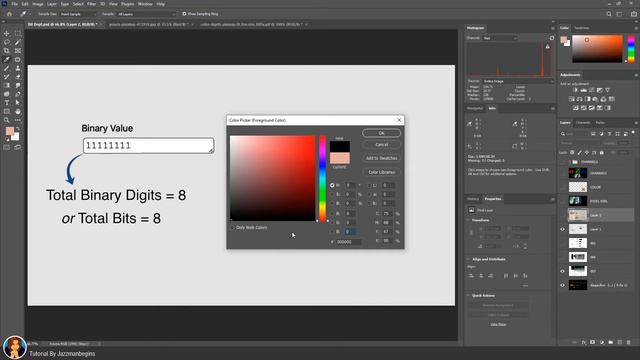Click Color Libraries button
This screenshot has height=360, width=640.
381,172
